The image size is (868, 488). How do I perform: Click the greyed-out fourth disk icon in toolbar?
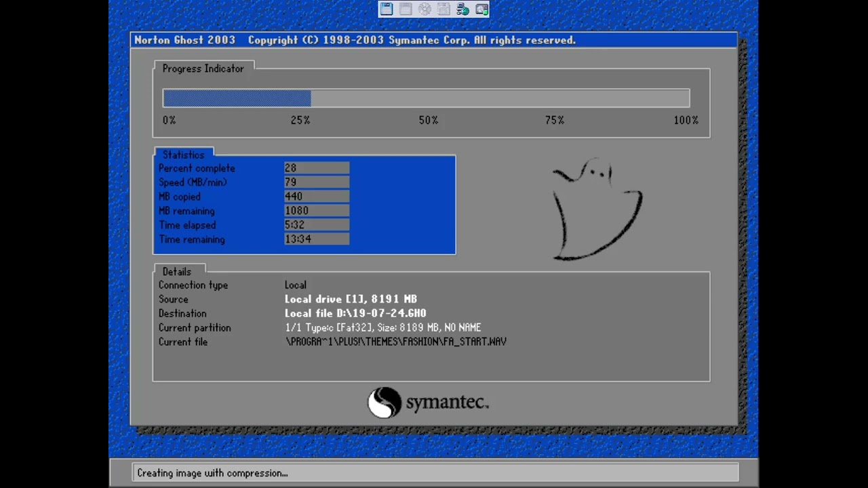pyautogui.click(x=443, y=9)
